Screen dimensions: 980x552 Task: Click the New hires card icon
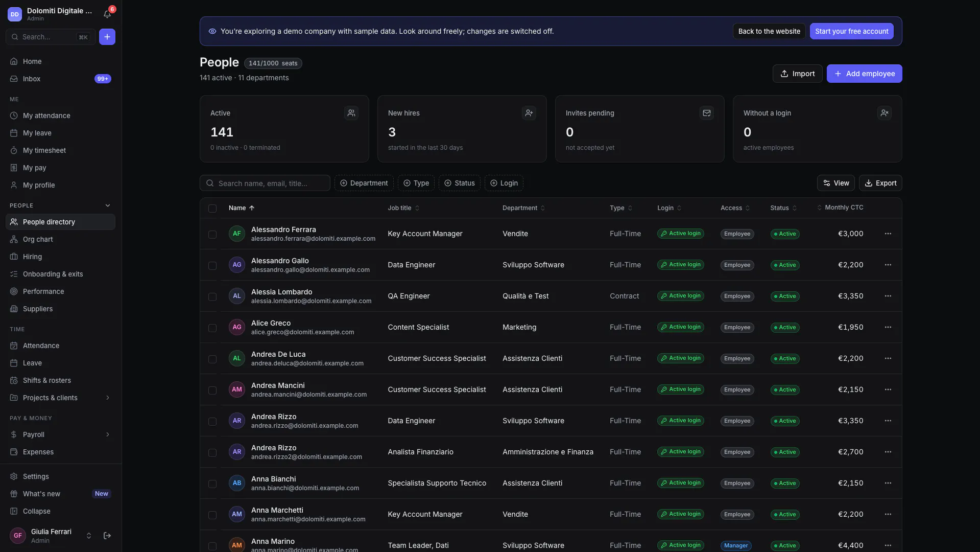(x=529, y=113)
